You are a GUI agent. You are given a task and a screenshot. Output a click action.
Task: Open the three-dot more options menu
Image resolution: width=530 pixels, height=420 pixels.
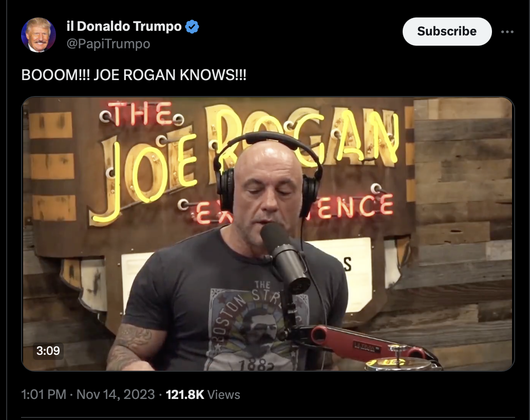point(507,32)
